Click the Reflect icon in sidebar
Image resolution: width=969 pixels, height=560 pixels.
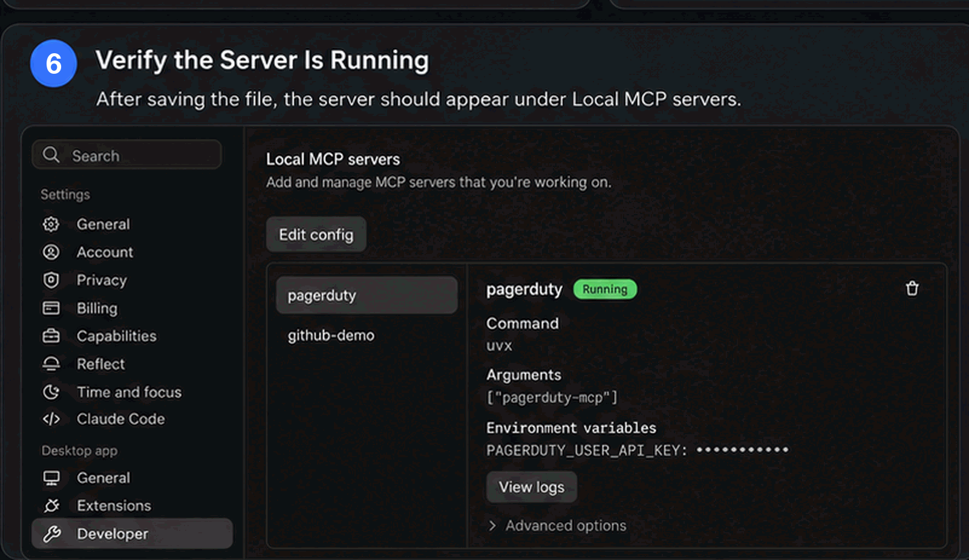point(51,364)
